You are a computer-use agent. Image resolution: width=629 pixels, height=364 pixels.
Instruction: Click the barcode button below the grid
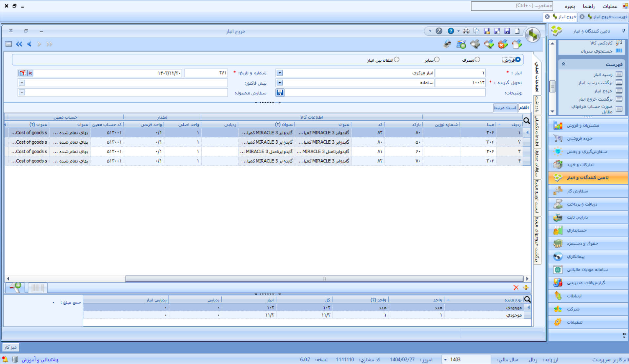click(38, 288)
